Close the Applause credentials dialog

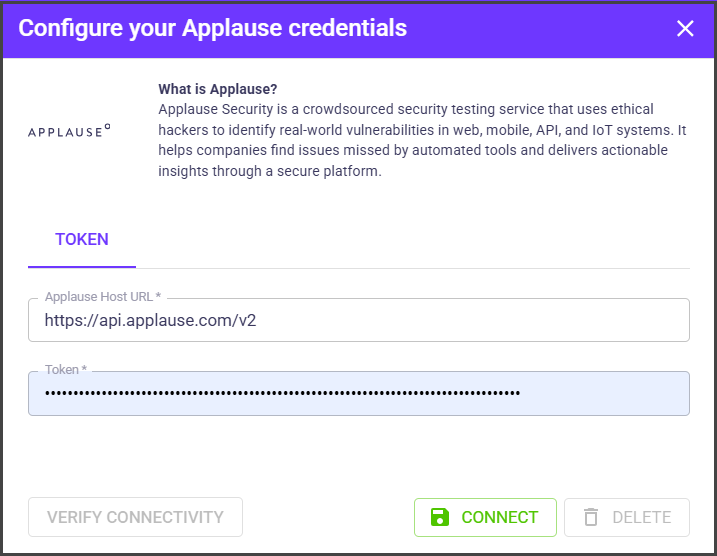685,28
